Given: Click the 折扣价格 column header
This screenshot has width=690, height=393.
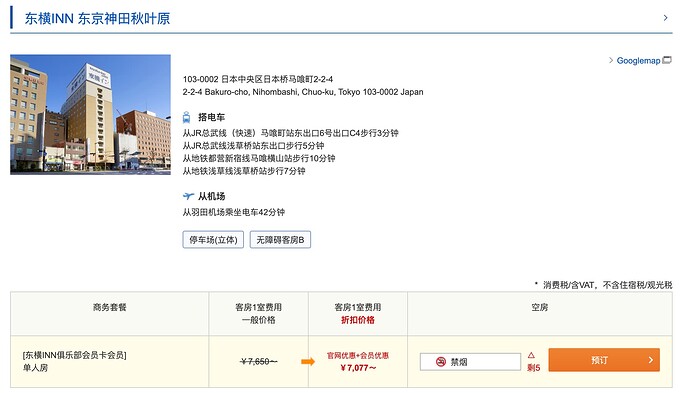Looking at the screenshot, I should pos(358,320).
